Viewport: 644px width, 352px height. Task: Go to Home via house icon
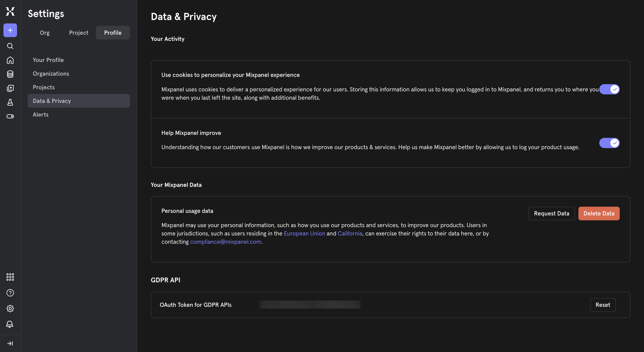point(10,60)
